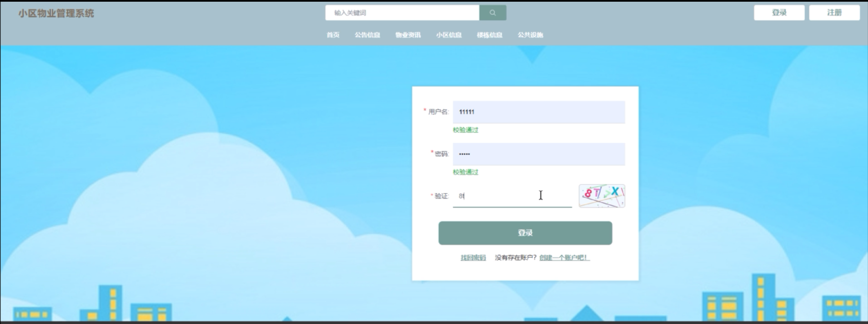Open the 首页 navigation item
The height and width of the screenshot is (324, 868).
point(333,35)
